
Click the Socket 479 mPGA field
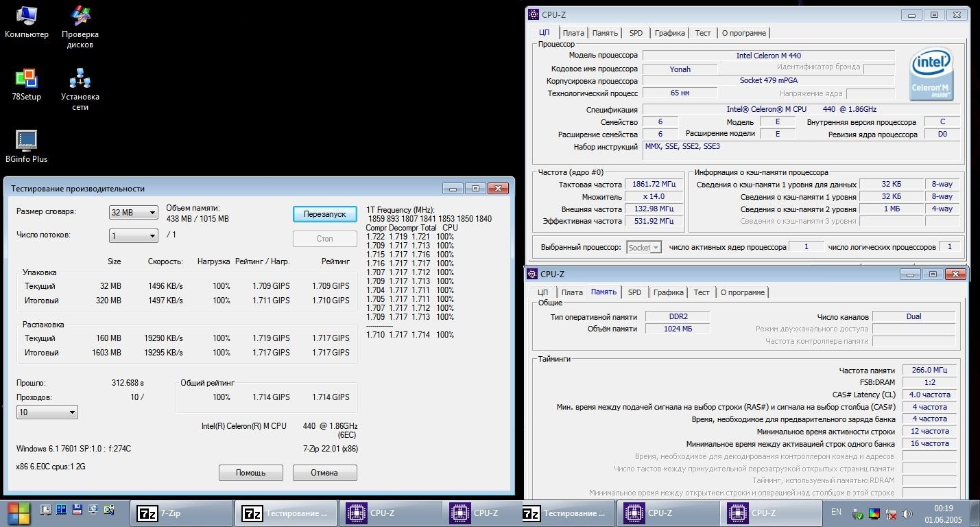click(768, 81)
